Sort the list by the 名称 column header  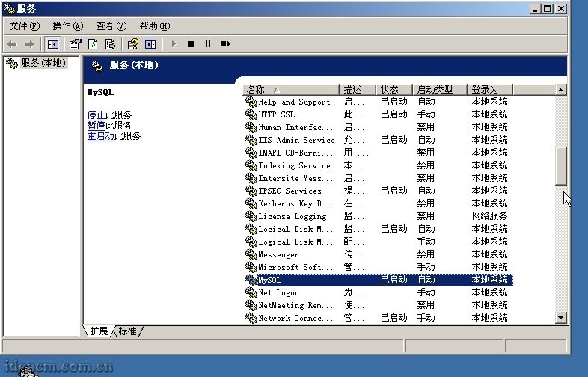292,90
